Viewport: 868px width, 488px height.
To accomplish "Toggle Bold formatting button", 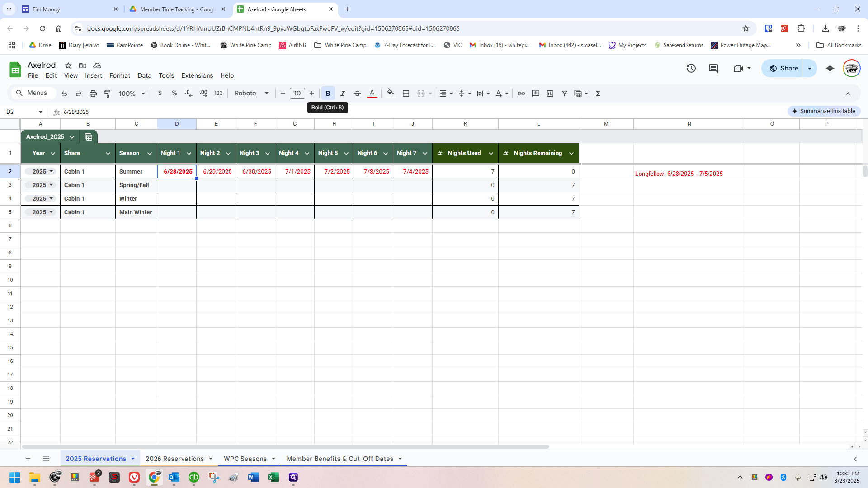I will click(328, 94).
